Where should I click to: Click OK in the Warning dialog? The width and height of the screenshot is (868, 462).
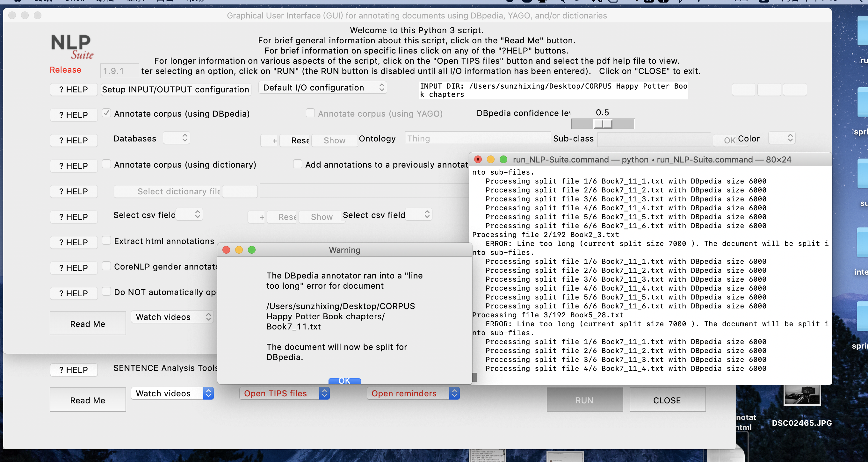point(344,381)
